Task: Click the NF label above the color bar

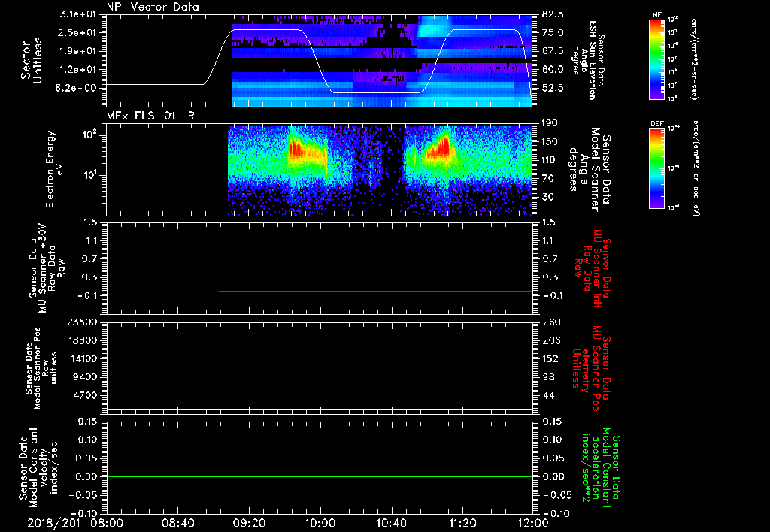Action: 657,15
